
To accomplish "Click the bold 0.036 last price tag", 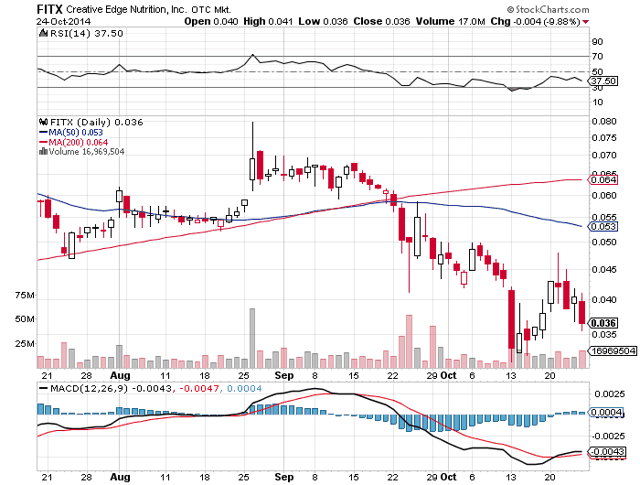I will pyautogui.click(x=603, y=323).
